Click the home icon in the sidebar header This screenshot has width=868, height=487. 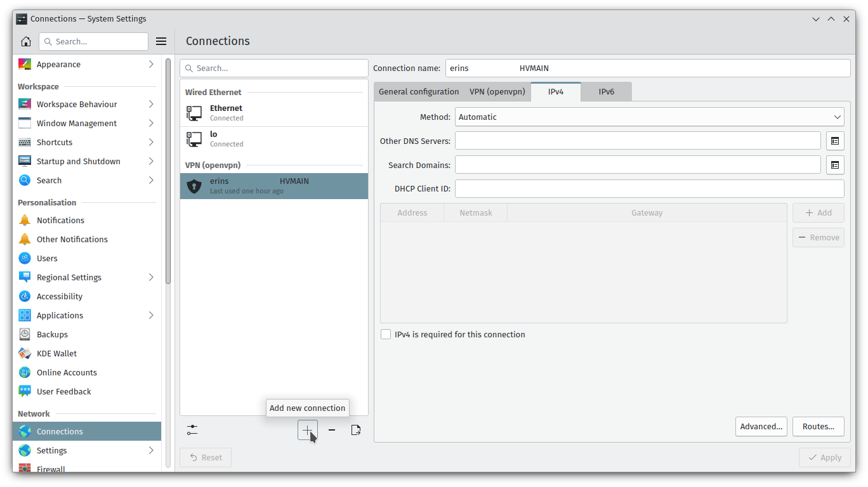(x=26, y=41)
